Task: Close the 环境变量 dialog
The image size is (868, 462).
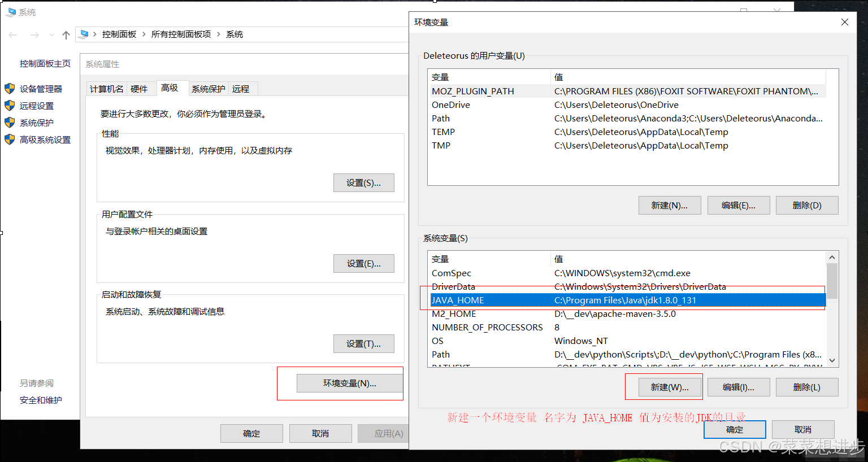Action: click(x=845, y=22)
